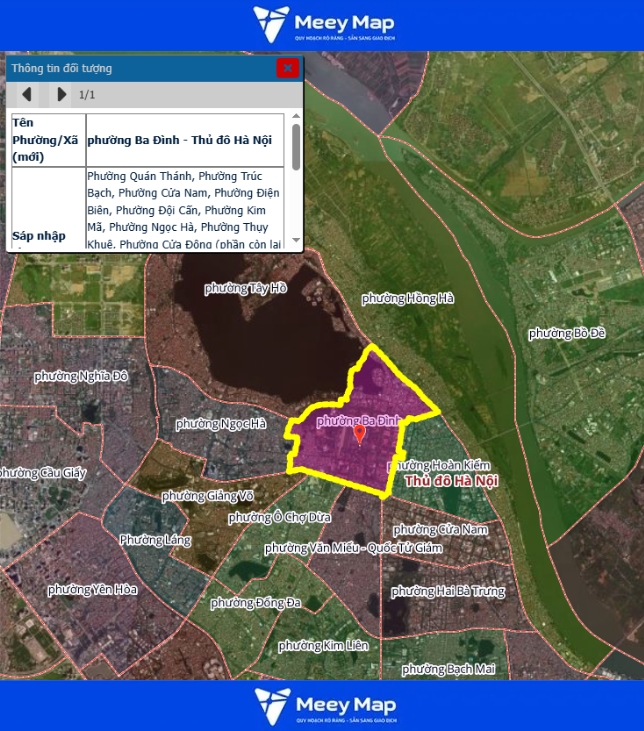This screenshot has height=731, width=644.
Task: Click the info panel scrollbar thumb
Action: point(296,146)
